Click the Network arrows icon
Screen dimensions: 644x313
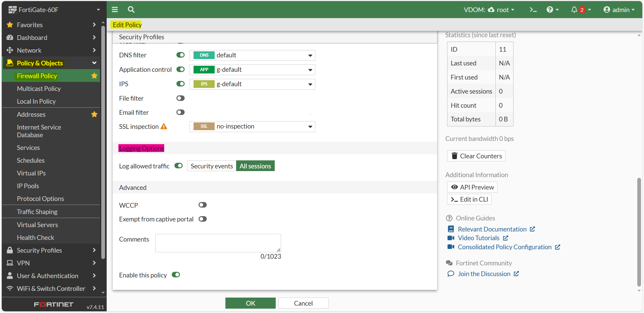coord(10,50)
